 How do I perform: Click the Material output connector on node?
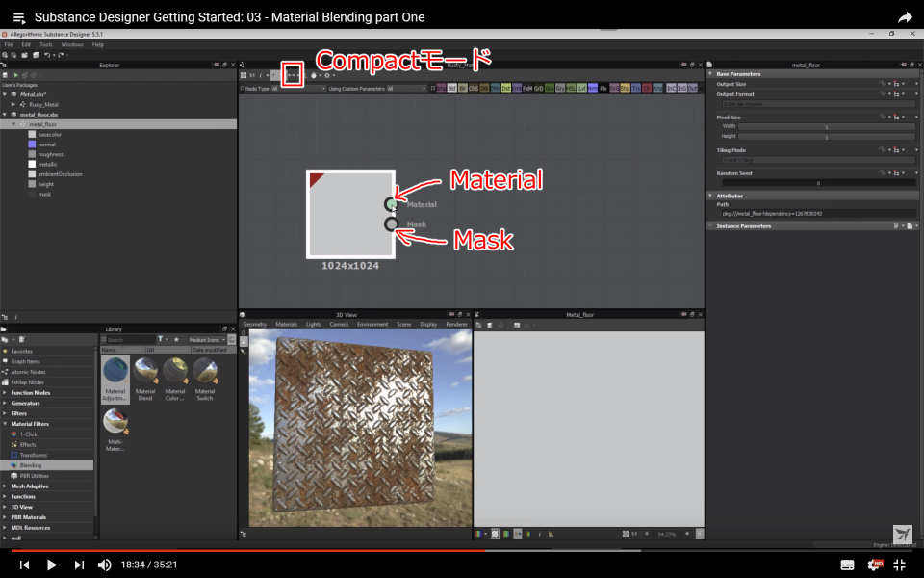(392, 204)
